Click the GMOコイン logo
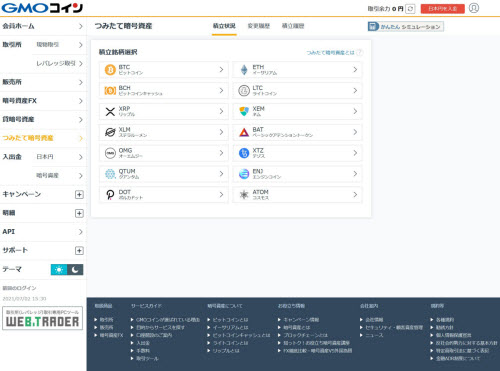Screen dimensions: 500x371 (42, 8)
